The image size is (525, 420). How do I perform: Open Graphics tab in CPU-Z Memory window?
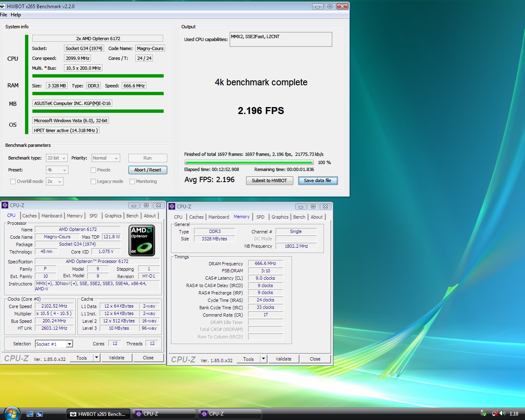[280, 217]
